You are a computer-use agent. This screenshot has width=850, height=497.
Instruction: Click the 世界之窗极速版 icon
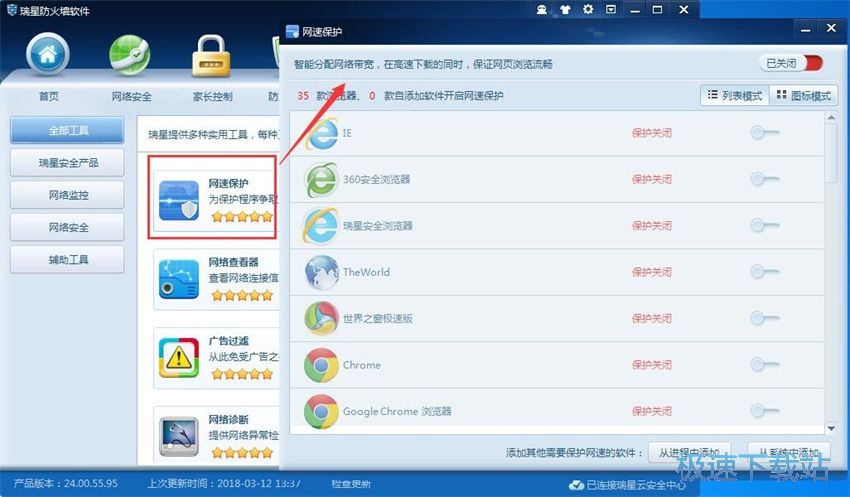coord(322,319)
